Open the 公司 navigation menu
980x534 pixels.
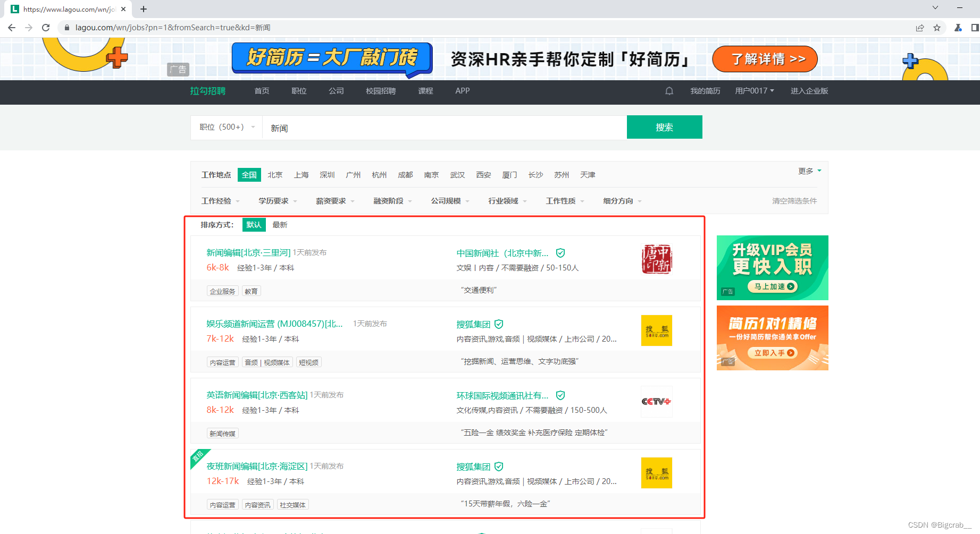tap(336, 91)
